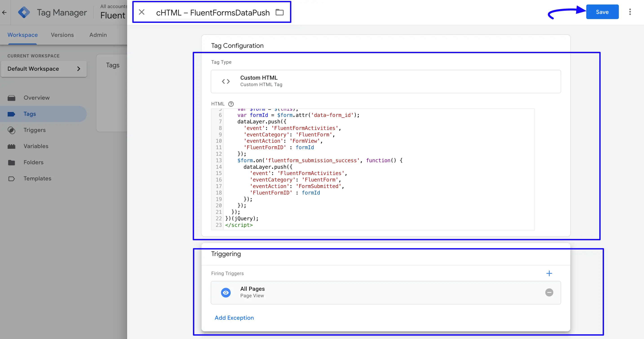The width and height of the screenshot is (644, 339).
Task: Click the folder icon beside the tag name
Action: pyautogui.click(x=279, y=12)
